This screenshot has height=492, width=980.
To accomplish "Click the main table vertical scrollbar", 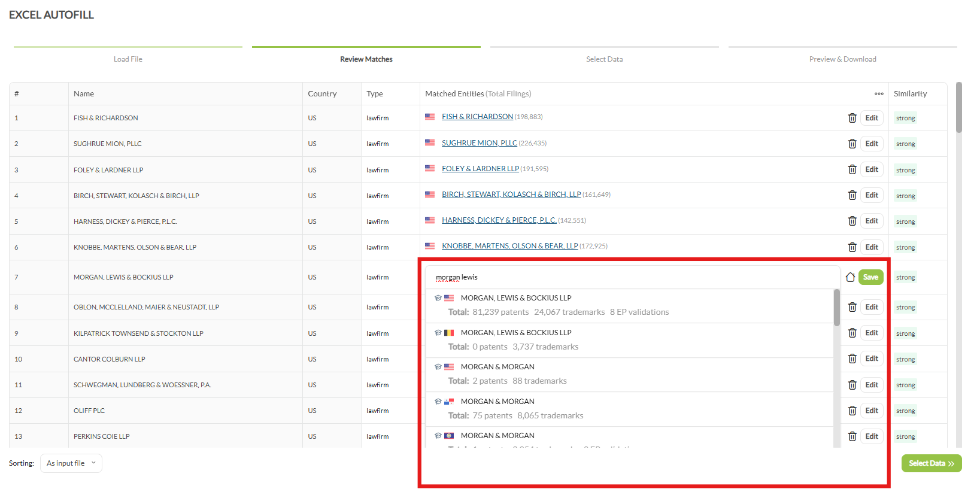I will pyautogui.click(x=958, y=108).
